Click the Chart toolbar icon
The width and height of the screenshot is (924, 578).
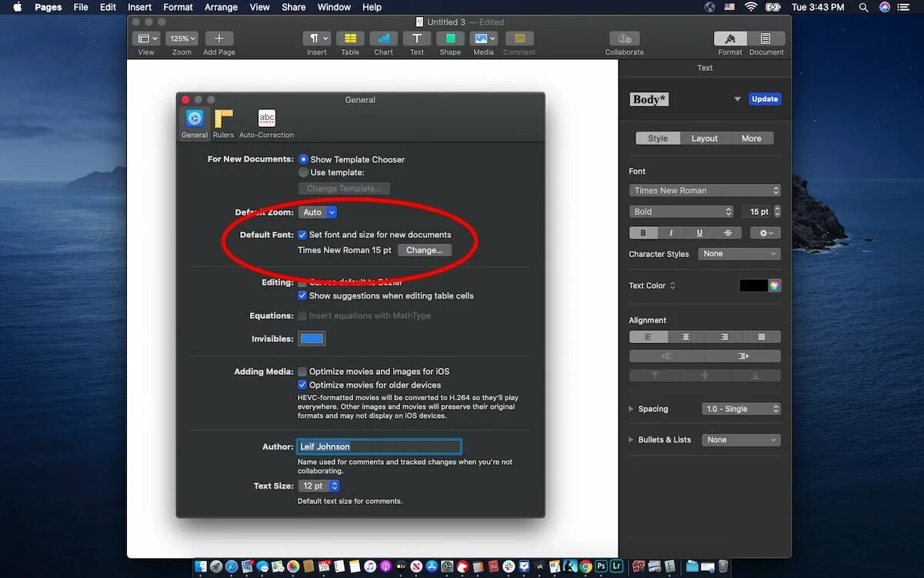click(x=383, y=38)
